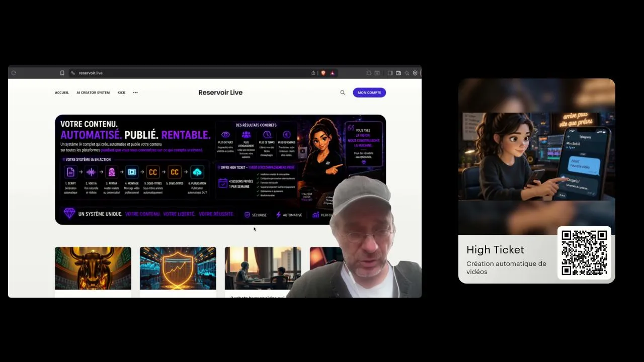Expand the three-dots more menu
Image resolution: width=644 pixels, height=362 pixels.
(x=135, y=93)
